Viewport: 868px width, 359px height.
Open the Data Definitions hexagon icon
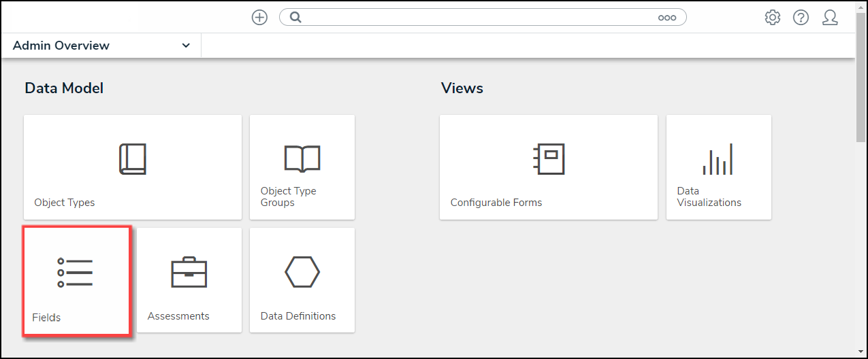coord(302,272)
